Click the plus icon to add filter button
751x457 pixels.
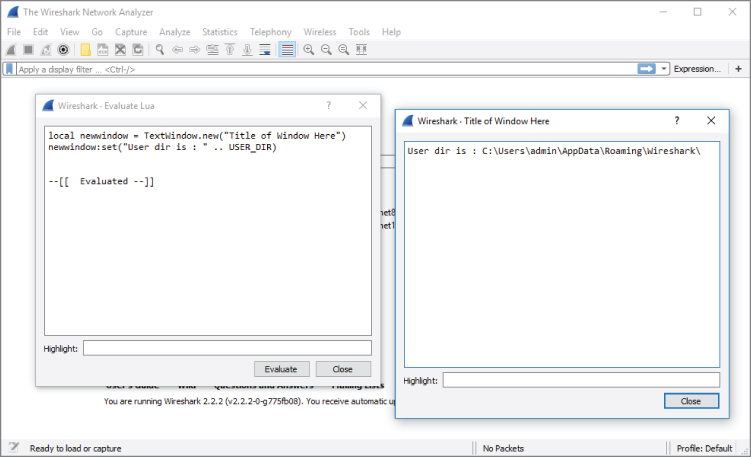[x=739, y=69]
